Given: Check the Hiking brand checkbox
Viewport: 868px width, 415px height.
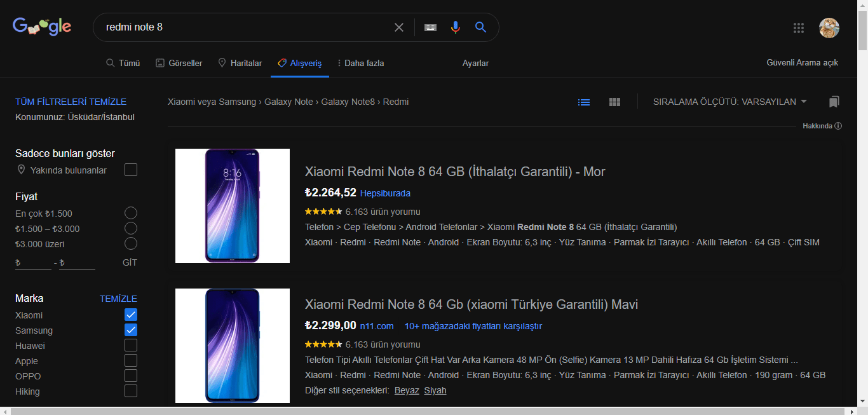Looking at the screenshot, I should click(131, 391).
